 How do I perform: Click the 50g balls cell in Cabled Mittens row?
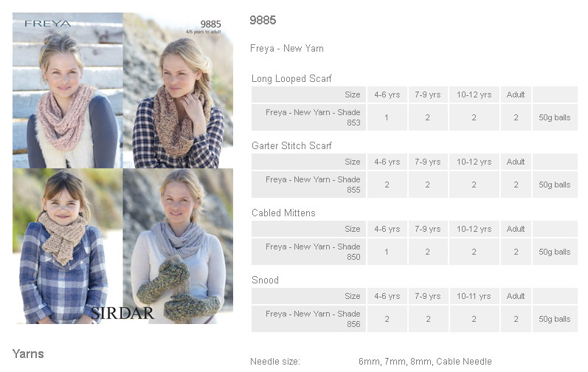555,252
